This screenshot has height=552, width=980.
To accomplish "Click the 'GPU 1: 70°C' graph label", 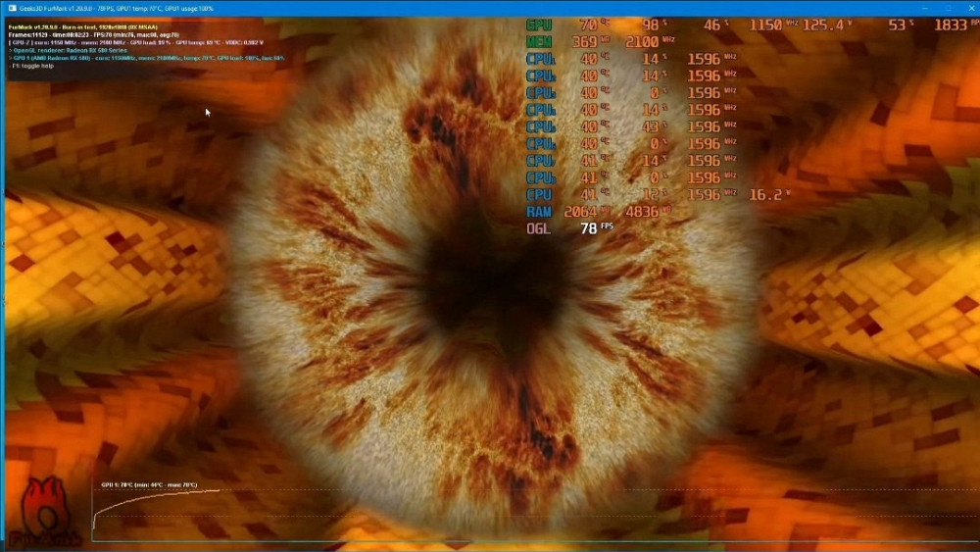I will tap(149, 484).
